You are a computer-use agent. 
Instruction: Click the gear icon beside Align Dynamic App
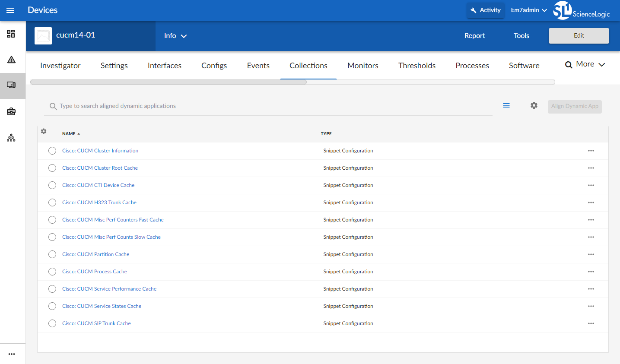(x=534, y=106)
